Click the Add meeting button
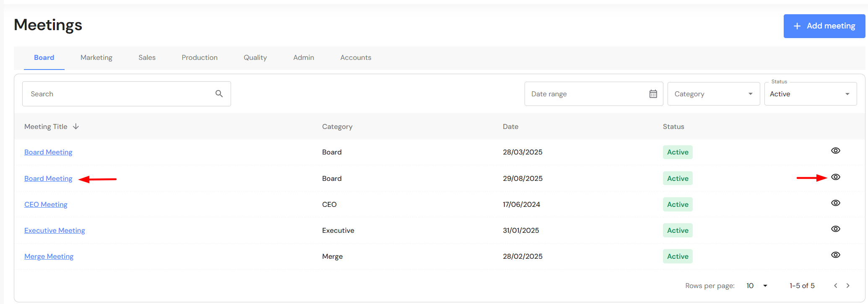The height and width of the screenshot is (304, 868). coord(824,26)
